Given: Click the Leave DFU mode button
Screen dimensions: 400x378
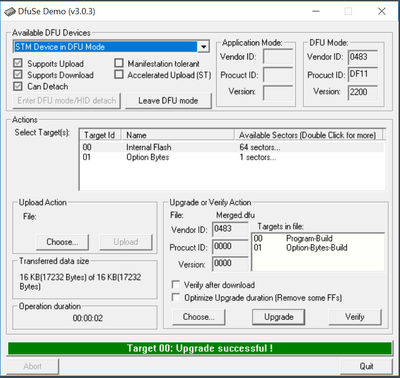Looking at the screenshot, I should 168,101.
